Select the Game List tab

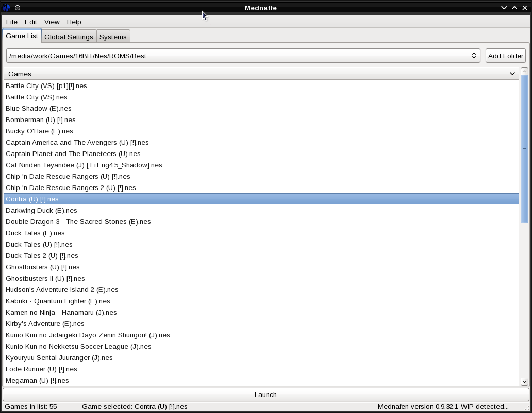[x=22, y=36]
